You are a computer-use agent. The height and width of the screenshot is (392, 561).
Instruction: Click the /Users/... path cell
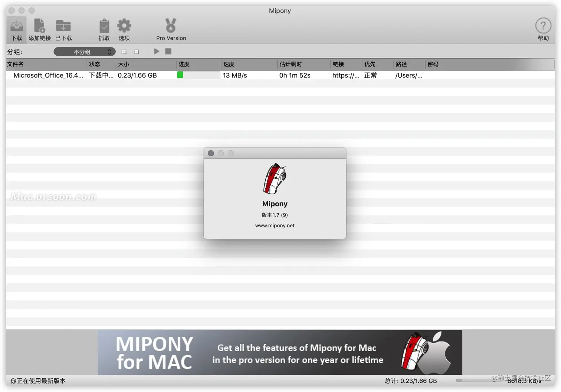coord(409,75)
